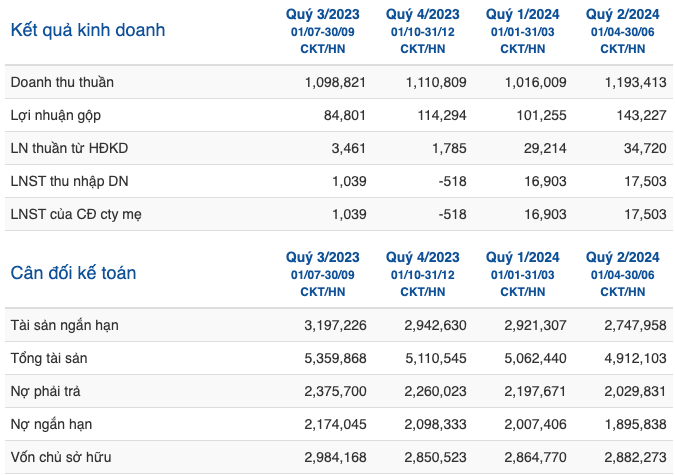Click the Lợi nhuận gộp row label
Screen dimensions: 675x475
click(x=56, y=115)
